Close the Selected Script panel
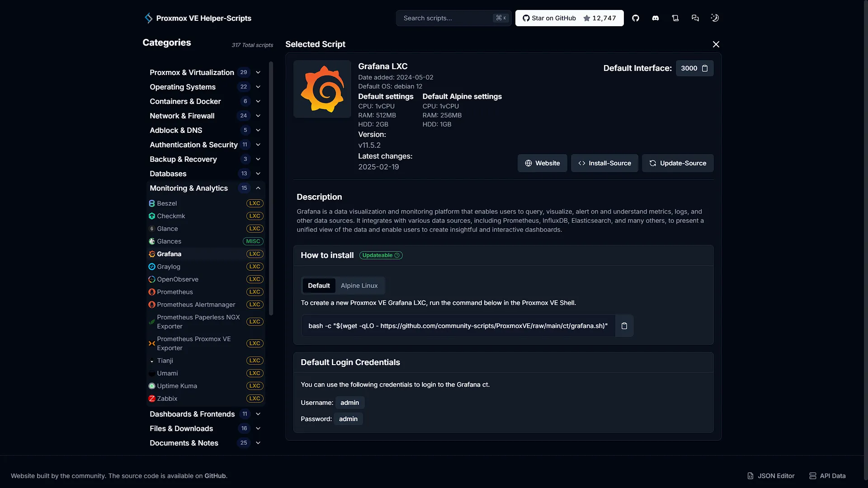Screen dimensions: 868x488 tap(716, 44)
